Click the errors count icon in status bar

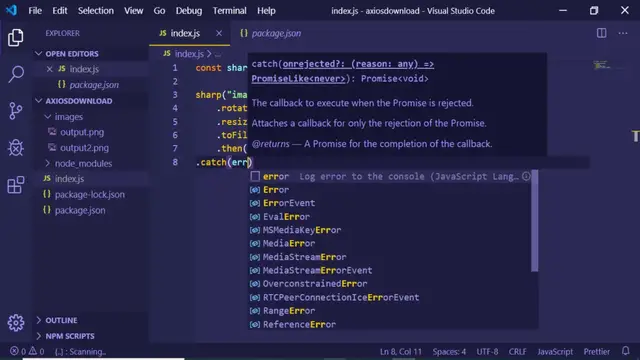point(14,351)
